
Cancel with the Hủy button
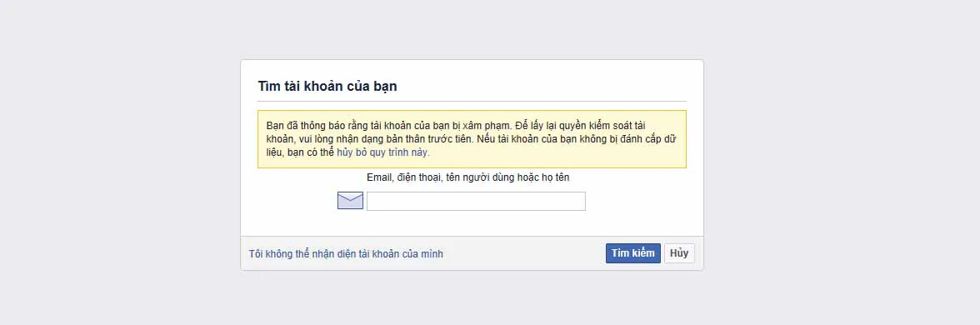(x=679, y=253)
